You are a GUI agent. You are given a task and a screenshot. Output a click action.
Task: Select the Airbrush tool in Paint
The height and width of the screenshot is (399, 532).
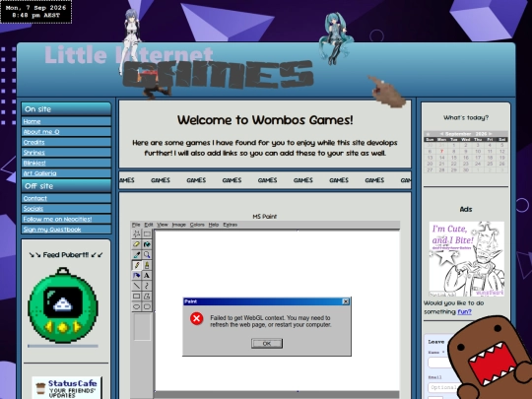coord(136,276)
